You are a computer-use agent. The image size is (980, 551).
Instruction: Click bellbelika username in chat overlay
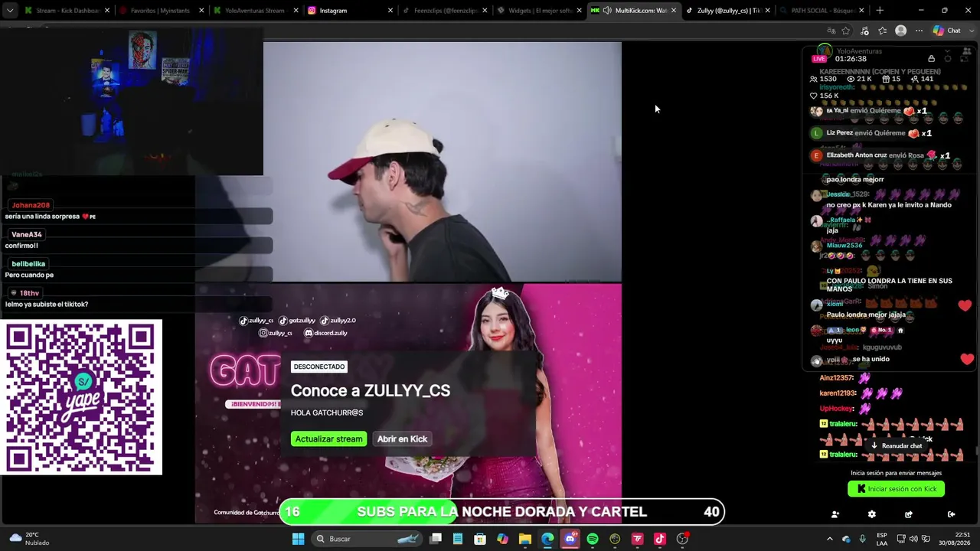coord(28,264)
